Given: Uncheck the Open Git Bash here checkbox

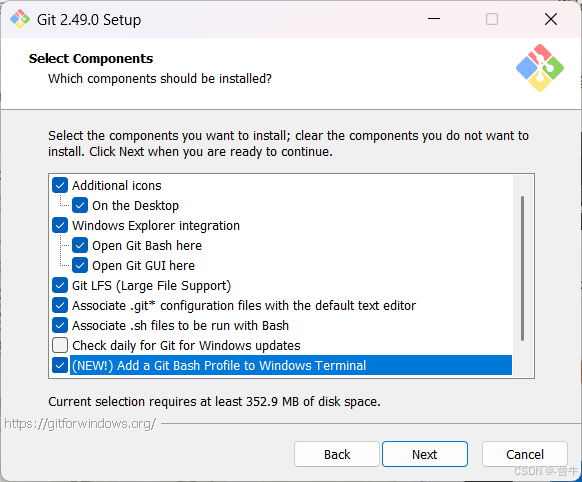Looking at the screenshot, I should 80,245.
